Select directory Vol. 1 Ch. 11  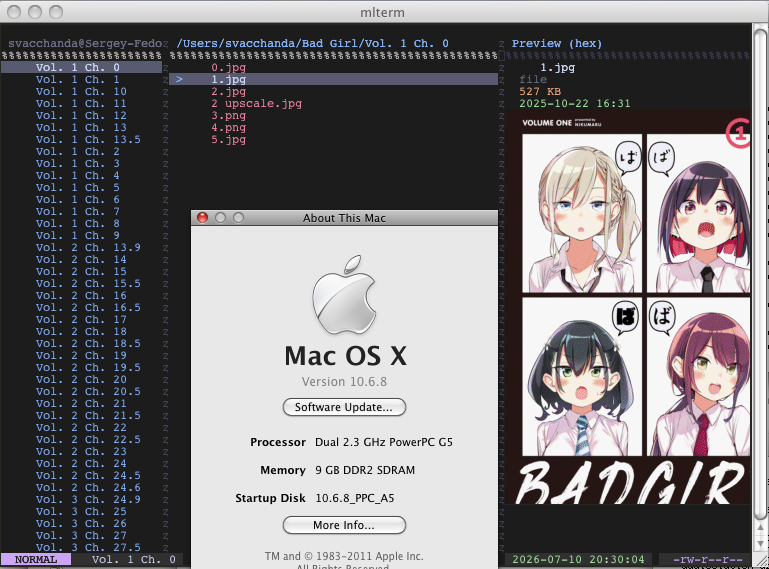[81, 103]
